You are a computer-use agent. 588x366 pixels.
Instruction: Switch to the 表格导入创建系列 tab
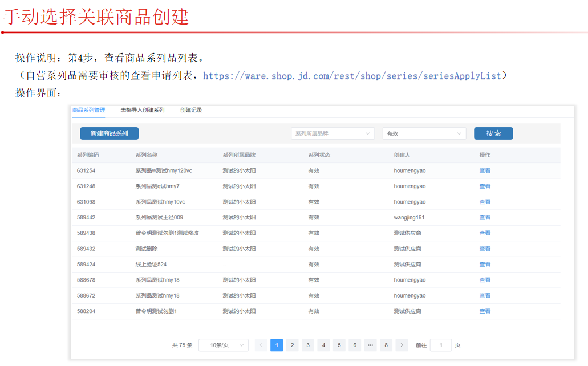[142, 110]
